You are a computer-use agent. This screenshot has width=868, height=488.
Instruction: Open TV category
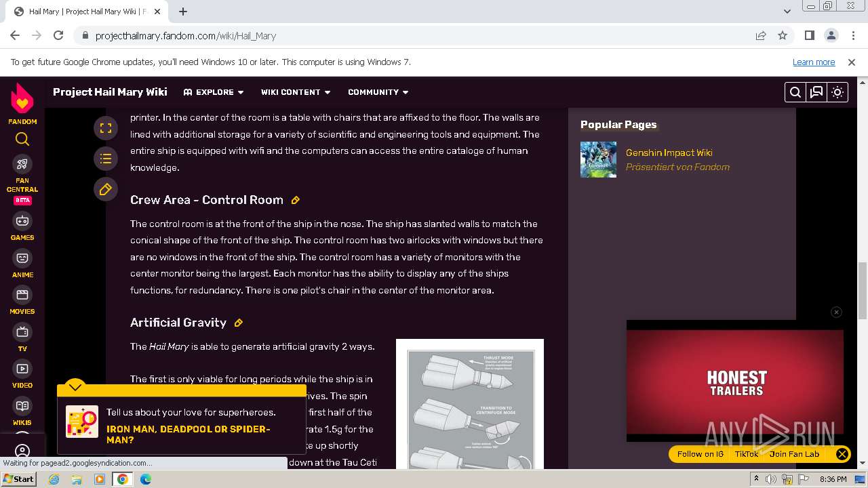click(22, 338)
